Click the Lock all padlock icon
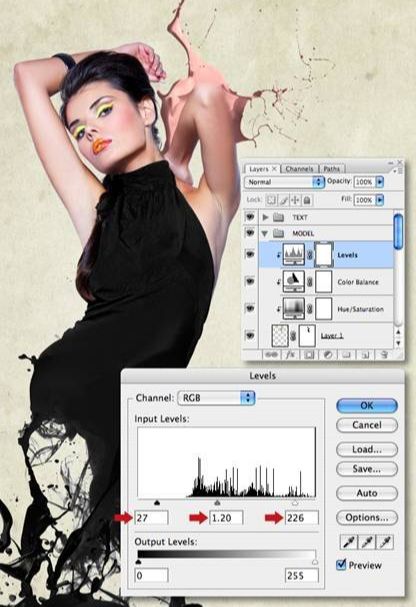The width and height of the screenshot is (416, 607). point(306,200)
